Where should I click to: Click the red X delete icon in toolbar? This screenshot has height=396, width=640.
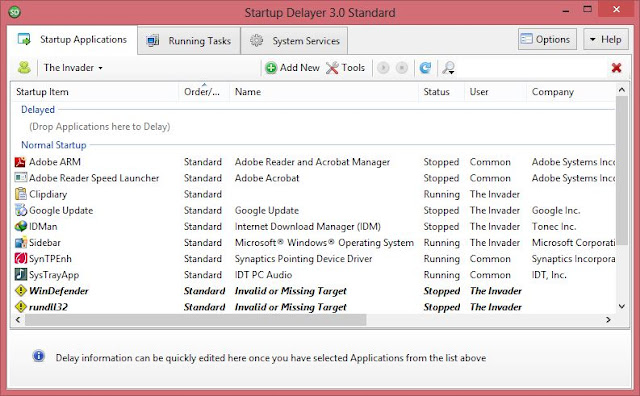coord(616,68)
